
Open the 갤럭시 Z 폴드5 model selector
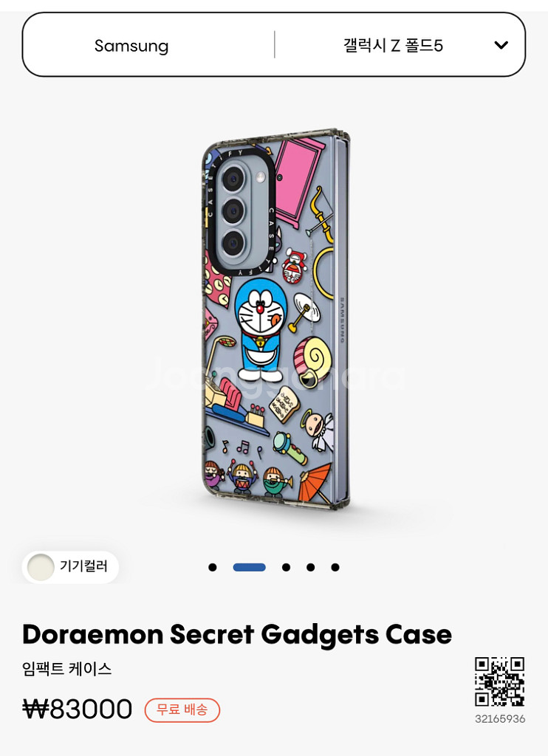(393, 45)
